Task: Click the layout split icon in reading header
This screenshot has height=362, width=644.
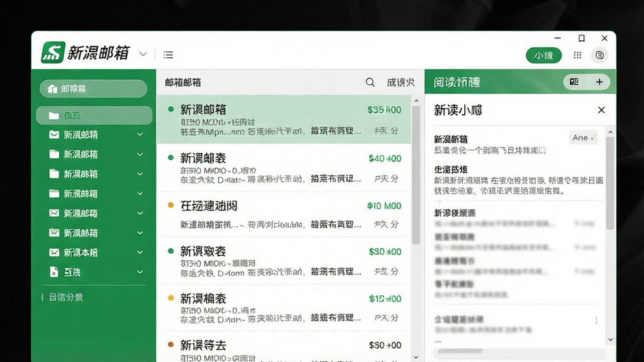Action: click(x=574, y=82)
